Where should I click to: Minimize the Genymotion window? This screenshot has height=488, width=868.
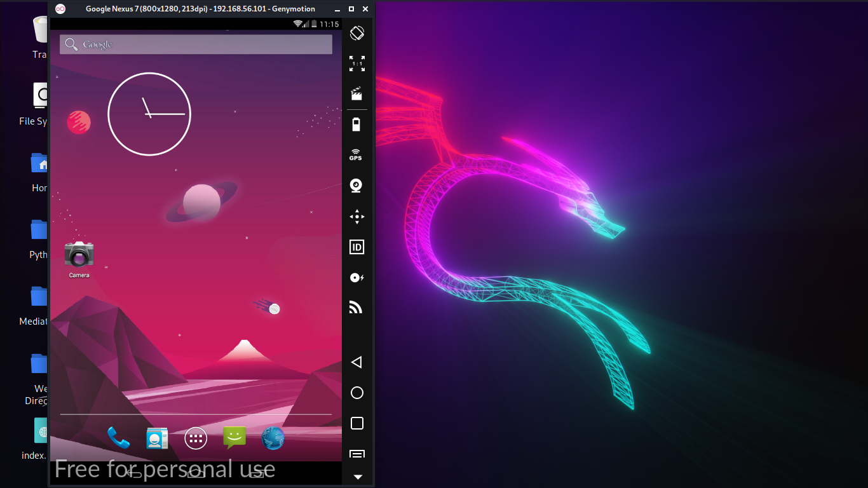pos(339,9)
